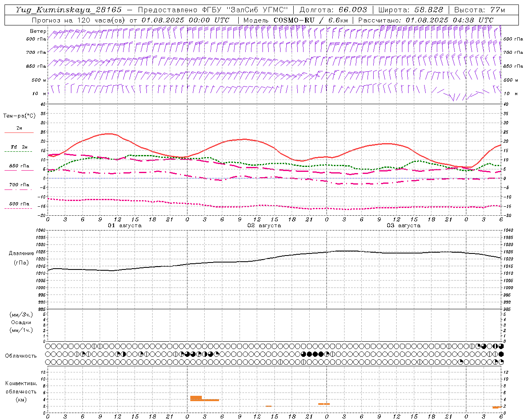The width and height of the screenshot is (525, 420).
Task: Click the (мм/1ч.) precipitation unit label
Action: (21, 330)
